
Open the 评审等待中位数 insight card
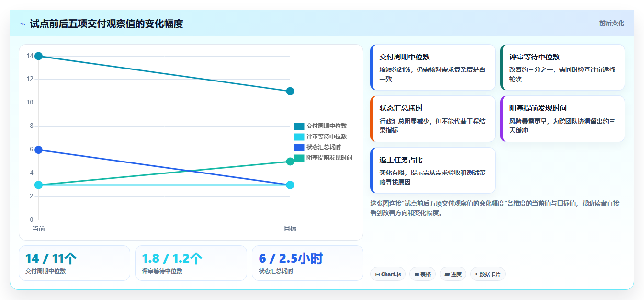click(x=563, y=68)
